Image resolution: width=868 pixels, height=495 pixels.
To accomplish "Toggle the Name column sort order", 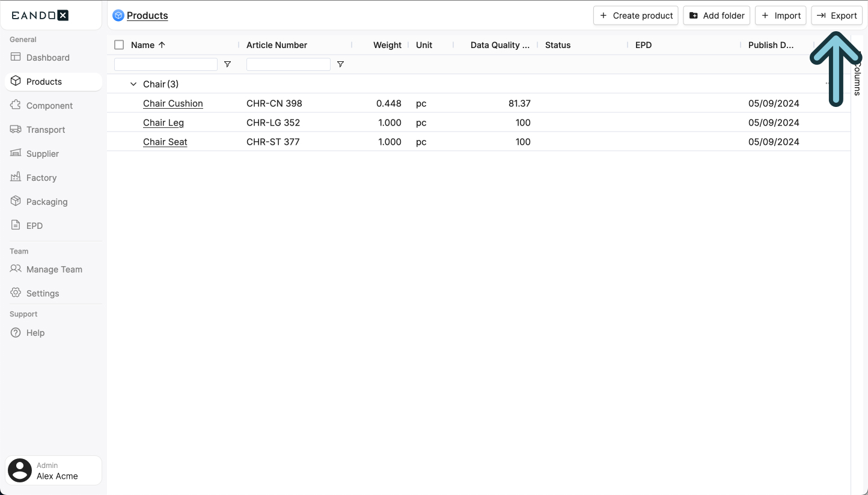I will 161,44.
